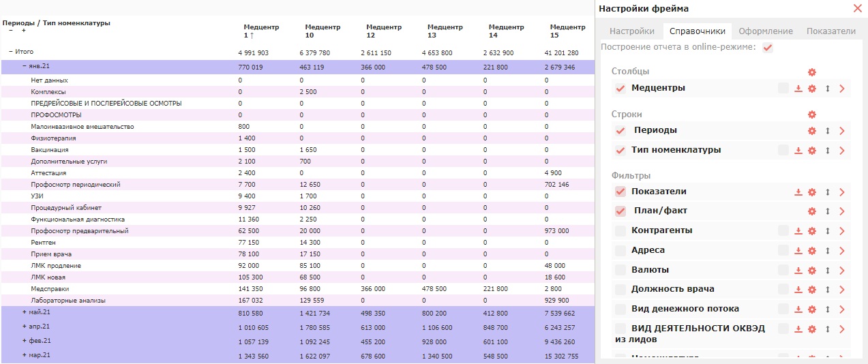
Task: Click gear icon beside Столбцы heading
Action: click(x=811, y=72)
